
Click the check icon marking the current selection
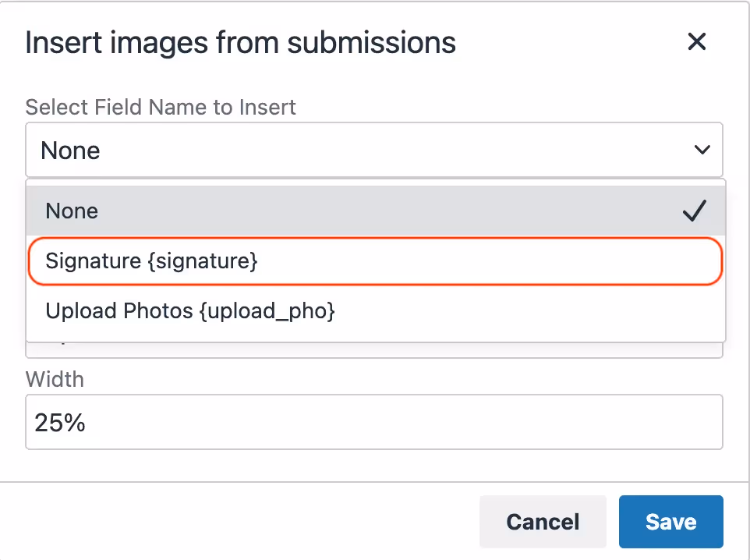pyautogui.click(x=693, y=210)
